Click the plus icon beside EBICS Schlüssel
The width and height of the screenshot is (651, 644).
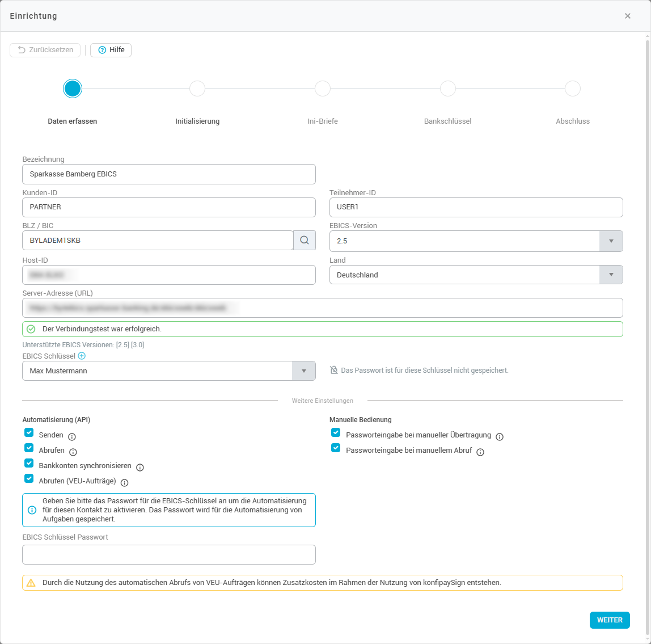click(82, 356)
